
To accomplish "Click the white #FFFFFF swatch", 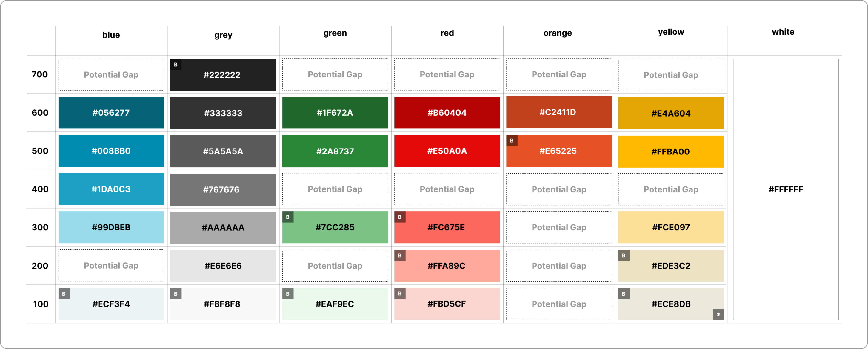I will pyautogui.click(x=785, y=189).
